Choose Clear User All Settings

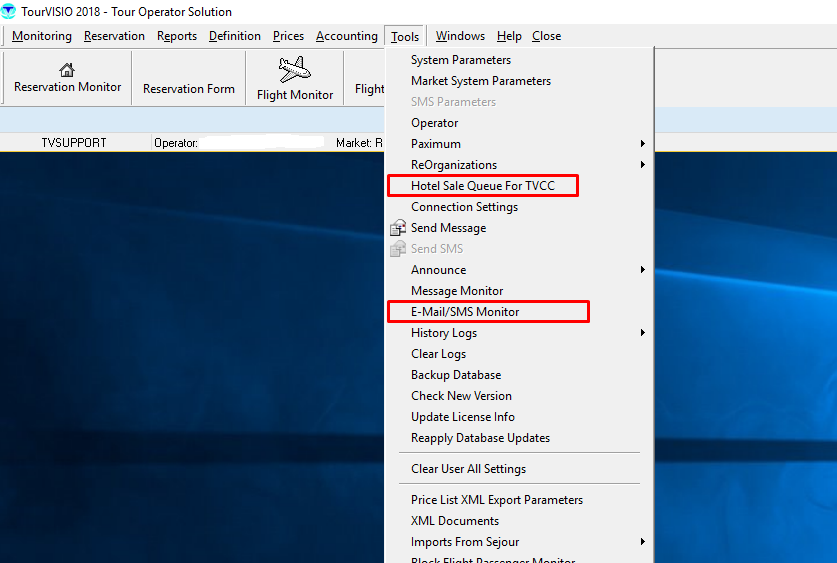468,469
